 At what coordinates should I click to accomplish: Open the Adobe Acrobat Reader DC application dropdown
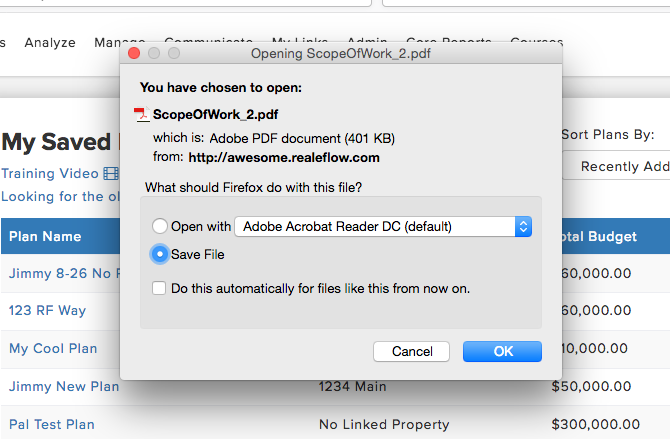click(382, 227)
